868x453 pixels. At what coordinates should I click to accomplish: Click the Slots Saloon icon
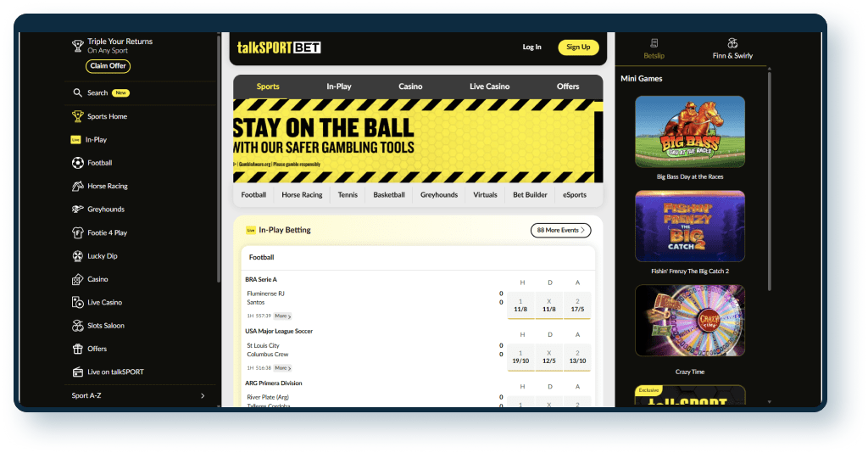click(77, 326)
